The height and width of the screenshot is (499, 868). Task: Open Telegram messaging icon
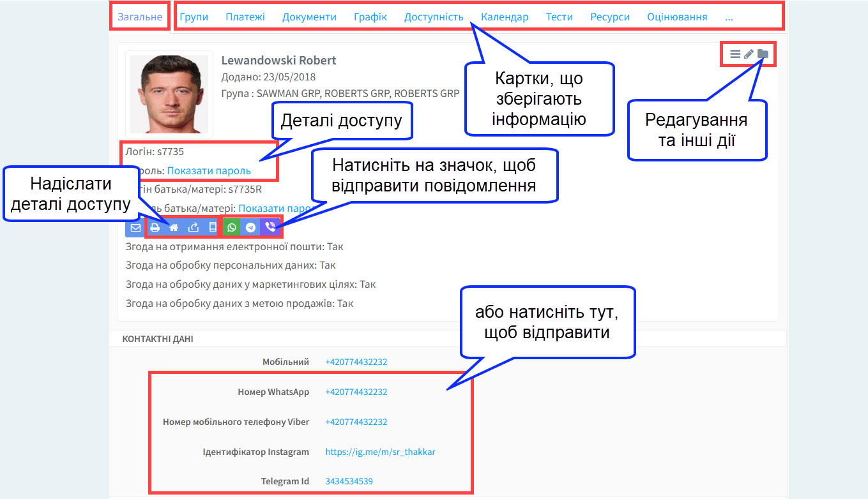click(x=250, y=227)
